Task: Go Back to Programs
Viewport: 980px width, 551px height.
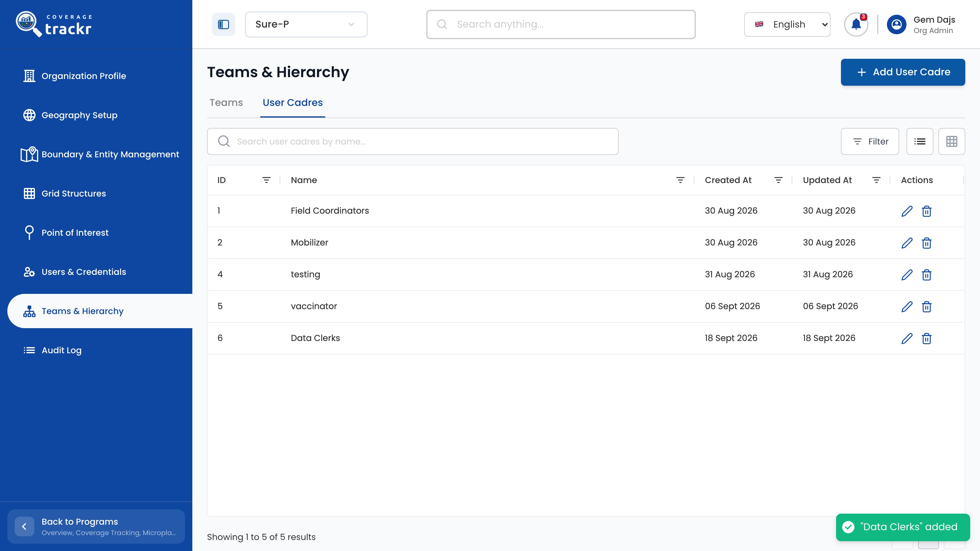Action: click(x=96, y=526)
